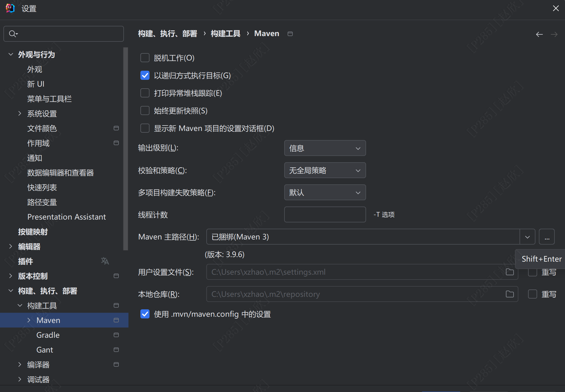Viewport: 565px width, 392px height.
Task: Expand the Maven tree node
Action: click(x=29, y=320)
